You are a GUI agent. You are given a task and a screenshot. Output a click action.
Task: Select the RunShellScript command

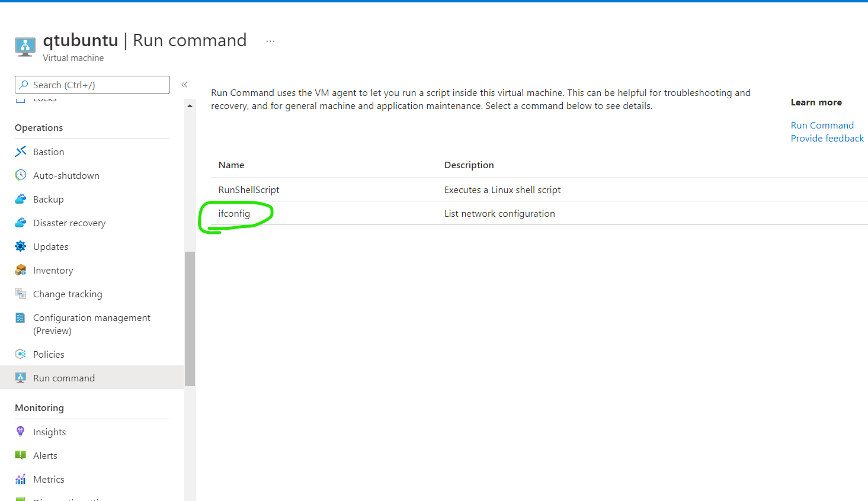[x=249, y=190]
